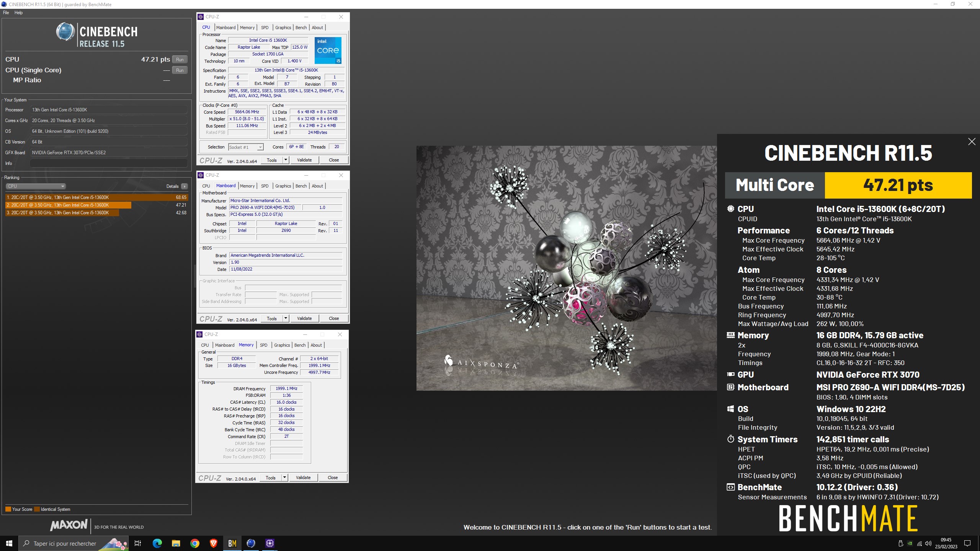Click Validate in middle CPU-Z window
Screen dimensions: 980x551
click(x=304, y=318)
